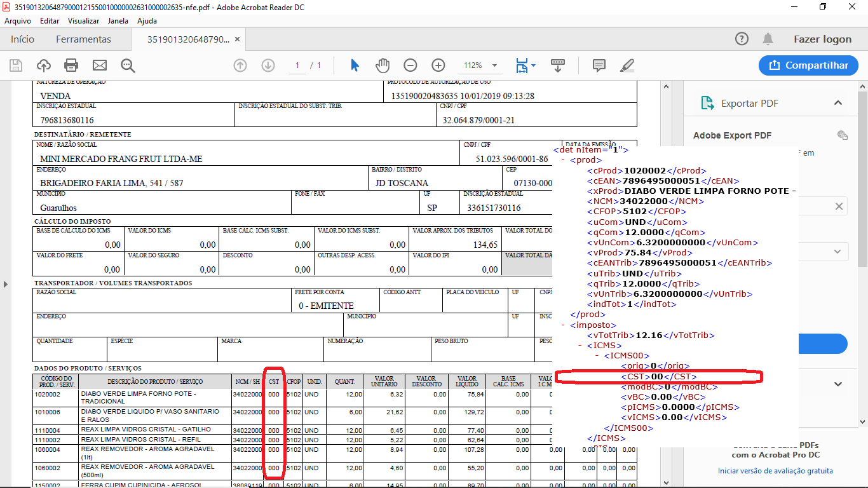Click inscription number 796813680116
Image resolution: width=868 pixels, height=488 pixels.
tap(67, 120)
